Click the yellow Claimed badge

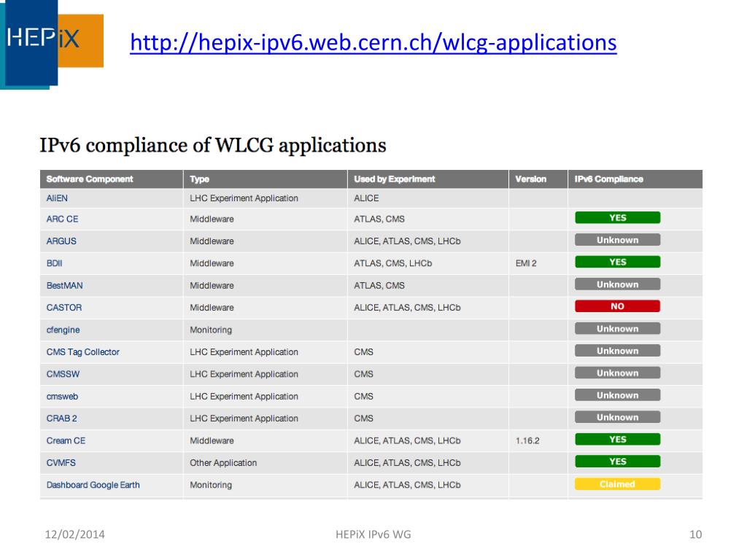pos(617,484)
